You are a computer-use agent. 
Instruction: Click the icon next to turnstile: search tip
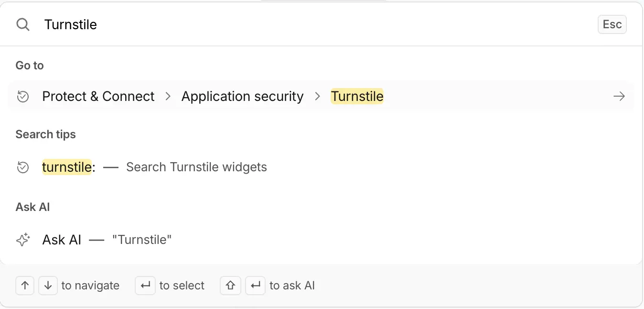22,167
